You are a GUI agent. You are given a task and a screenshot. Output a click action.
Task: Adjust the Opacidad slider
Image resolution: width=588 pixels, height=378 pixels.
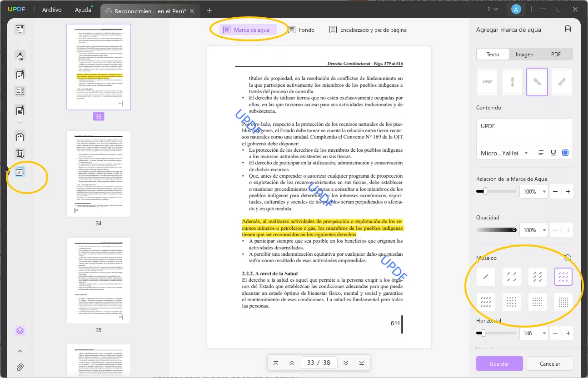click(x=496, y=230)
